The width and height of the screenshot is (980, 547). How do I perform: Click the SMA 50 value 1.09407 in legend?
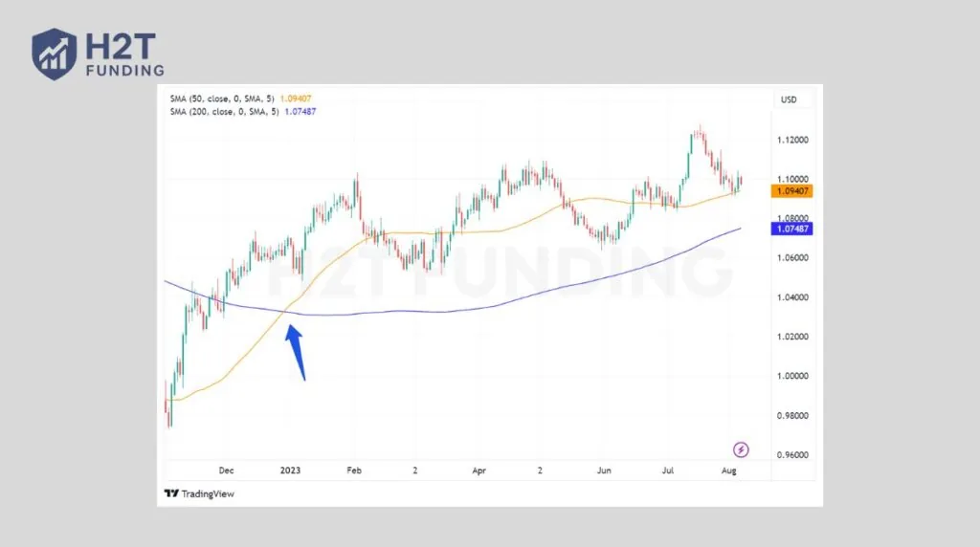tap(296, 98)
